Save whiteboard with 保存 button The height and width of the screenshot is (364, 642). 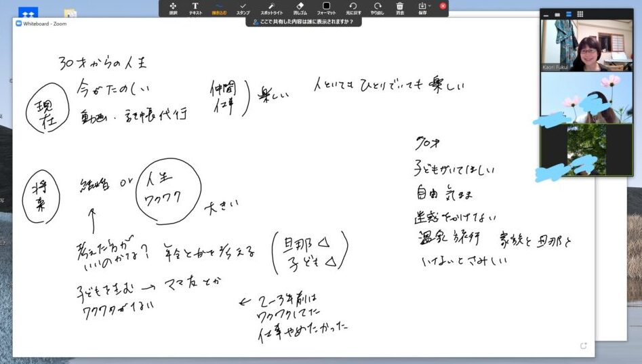tap(422, 8)
